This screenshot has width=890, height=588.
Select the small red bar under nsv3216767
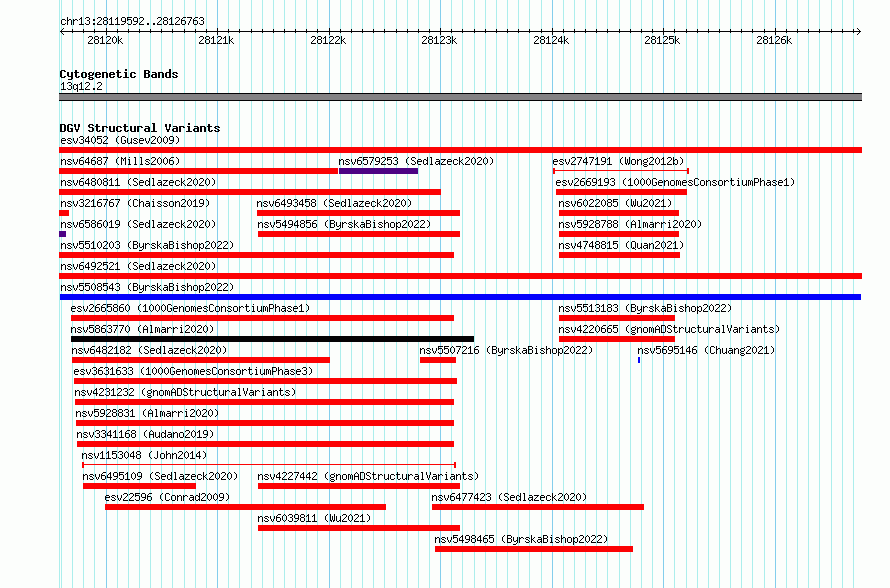(x=64, y=213)
